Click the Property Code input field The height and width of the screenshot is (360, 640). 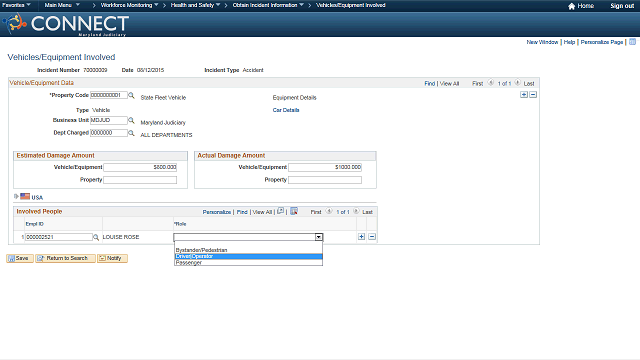(x=109, y=95)
